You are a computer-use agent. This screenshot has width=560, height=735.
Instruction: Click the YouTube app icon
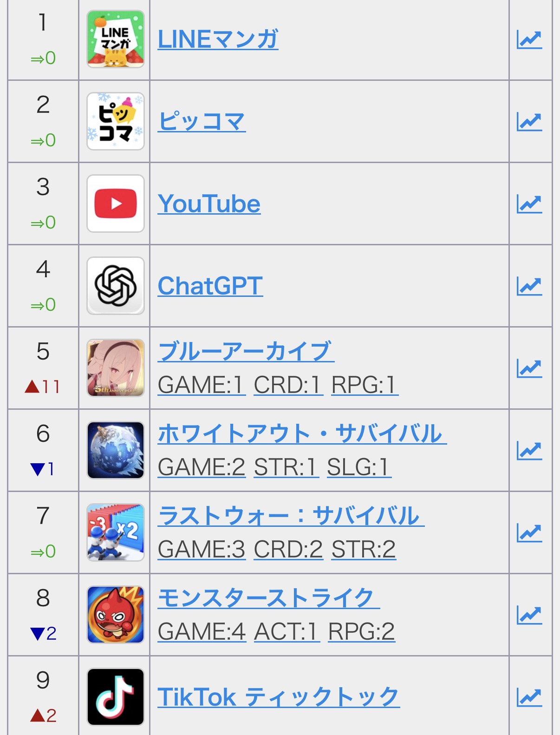pyautogui.click(x=116, y=203)
